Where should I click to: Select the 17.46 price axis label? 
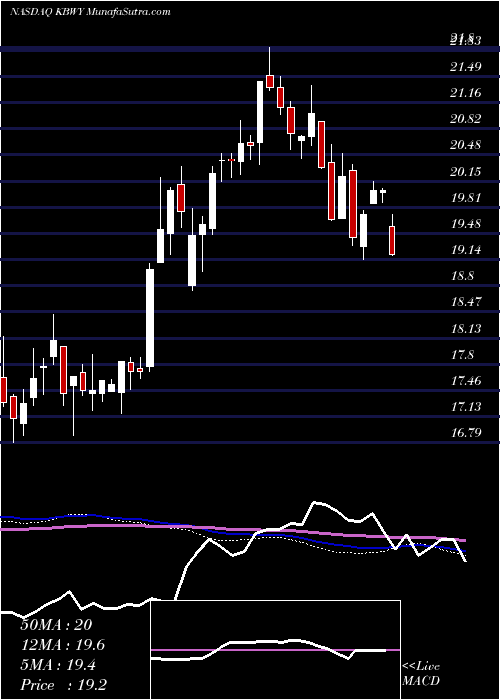click(x=466, y=381)
